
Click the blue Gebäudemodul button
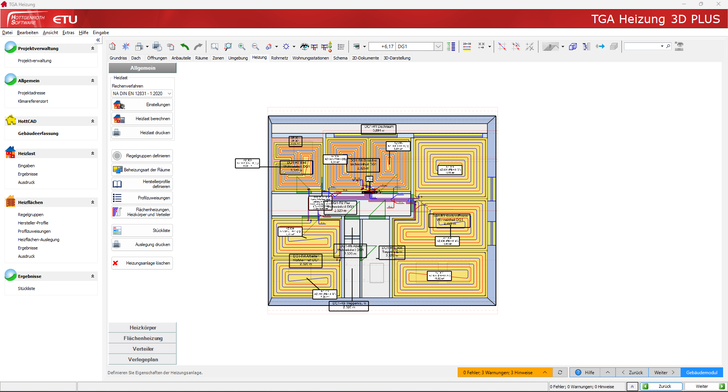[702, 372]
